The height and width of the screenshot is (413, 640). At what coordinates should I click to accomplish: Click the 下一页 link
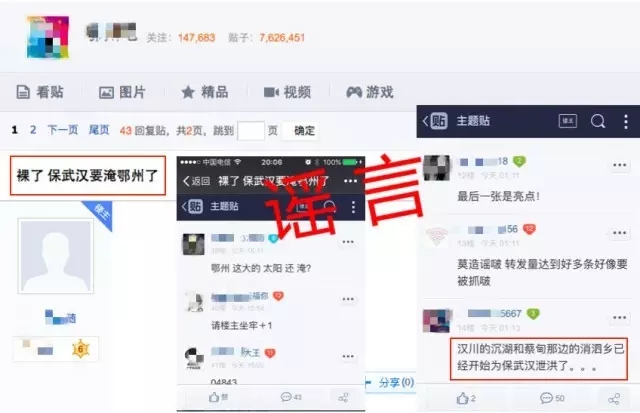63,130
